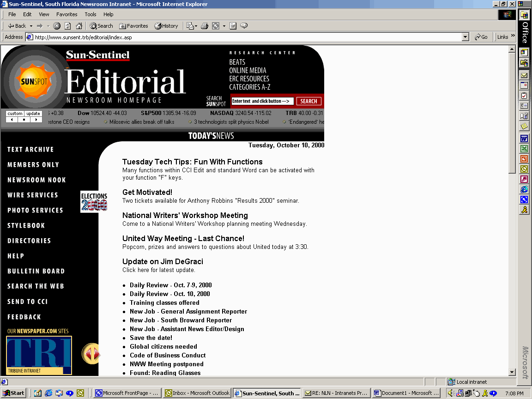Open the WIRE SERVICES sidebar link

tap(33, 195)
